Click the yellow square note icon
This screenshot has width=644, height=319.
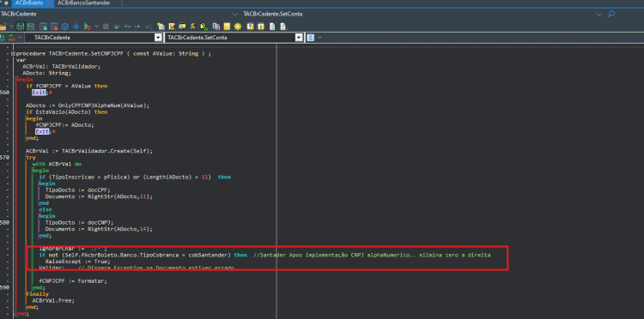227,27
